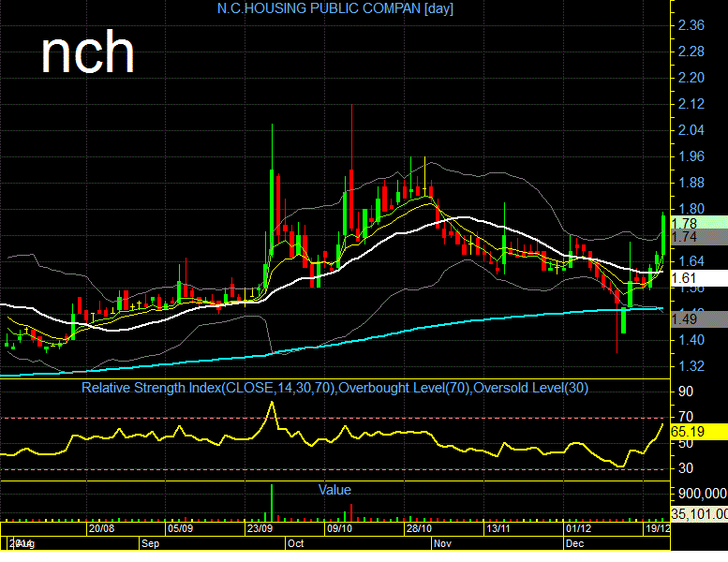This screenshot has height=562, width=728.
Task: Click the 1.88 price axis label
Action: pyautogui.click(x=691, y=183)
